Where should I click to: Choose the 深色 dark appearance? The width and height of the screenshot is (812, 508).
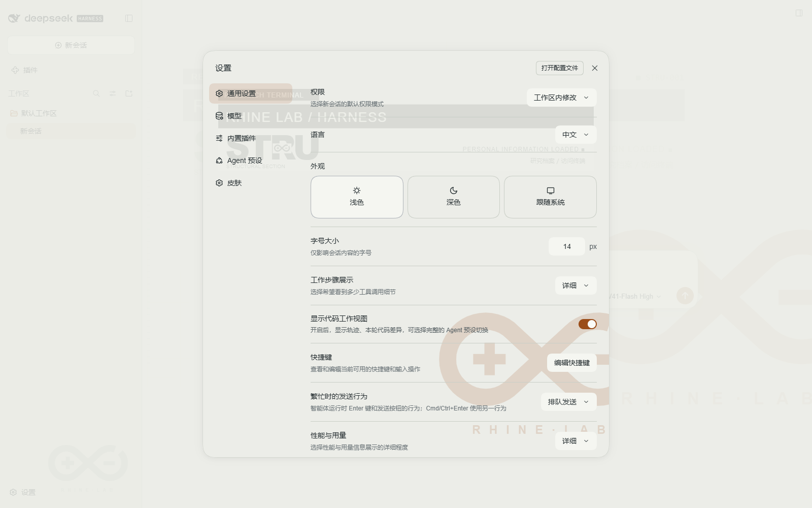click(454, 197)
